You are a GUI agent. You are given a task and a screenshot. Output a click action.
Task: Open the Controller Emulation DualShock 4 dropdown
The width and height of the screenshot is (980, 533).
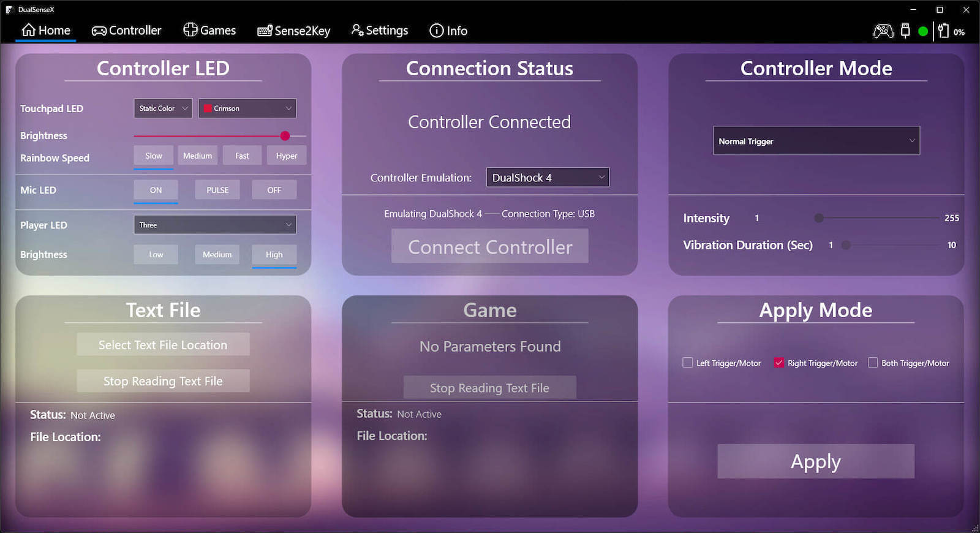click(548, 178)
